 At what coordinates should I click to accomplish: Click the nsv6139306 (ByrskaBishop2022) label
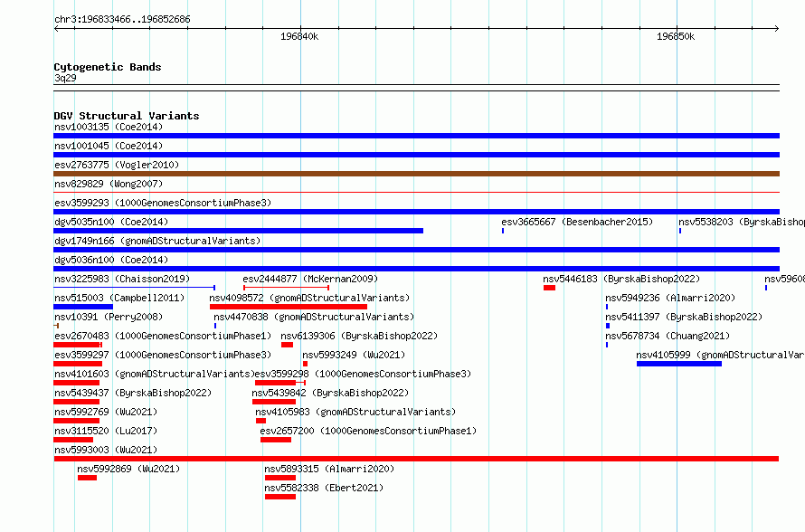click(x=359, y=336)
